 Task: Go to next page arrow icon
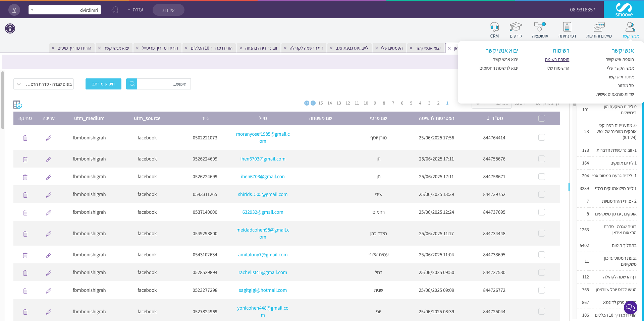tap(313, 103)
